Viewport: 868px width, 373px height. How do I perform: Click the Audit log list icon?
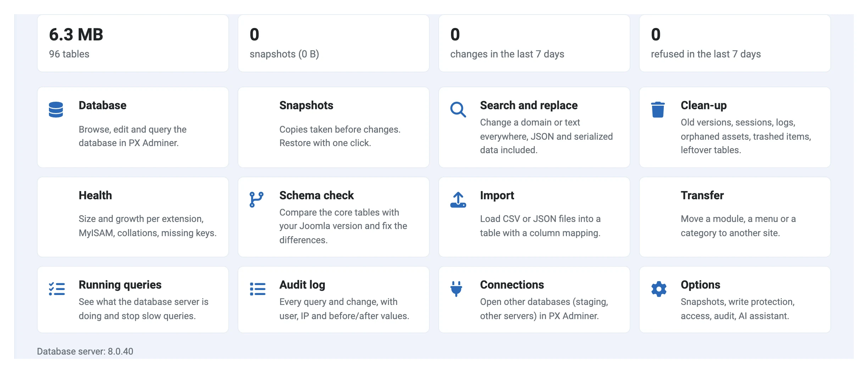[258, 289]
